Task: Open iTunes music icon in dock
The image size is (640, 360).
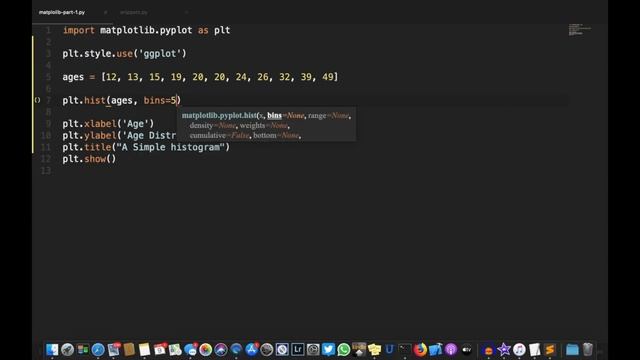Action: 519,350
